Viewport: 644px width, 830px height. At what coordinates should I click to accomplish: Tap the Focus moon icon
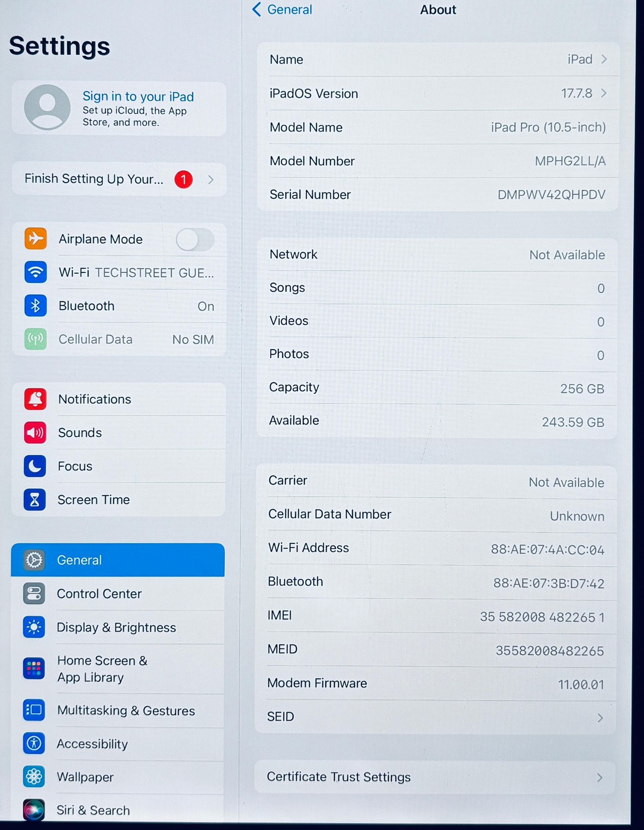pos(35,466)
